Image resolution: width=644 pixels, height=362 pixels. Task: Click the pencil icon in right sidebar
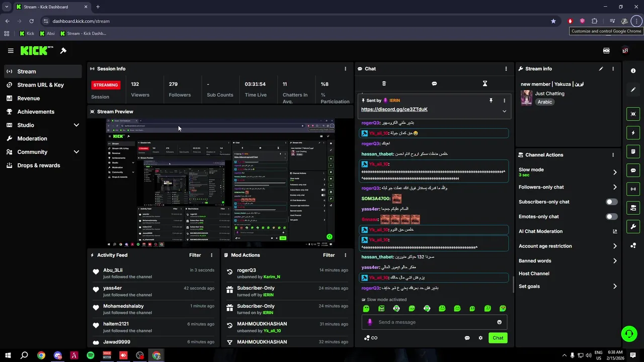(633, 89)
